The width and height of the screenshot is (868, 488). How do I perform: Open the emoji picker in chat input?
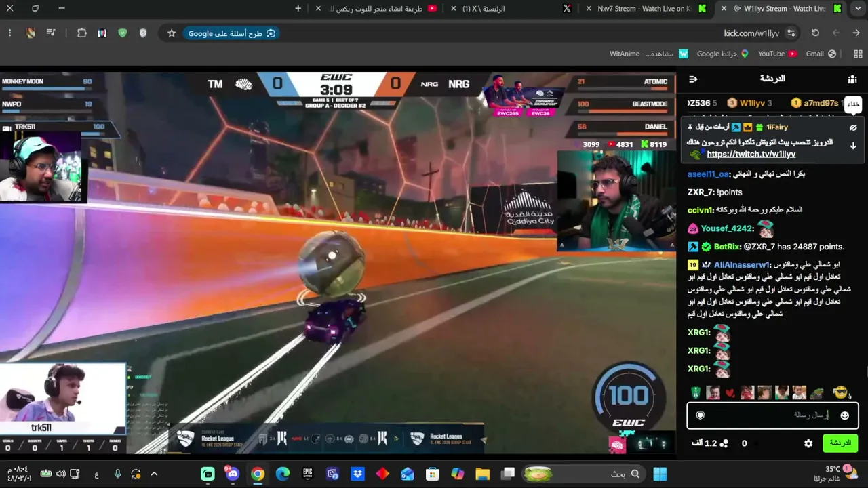844,415
